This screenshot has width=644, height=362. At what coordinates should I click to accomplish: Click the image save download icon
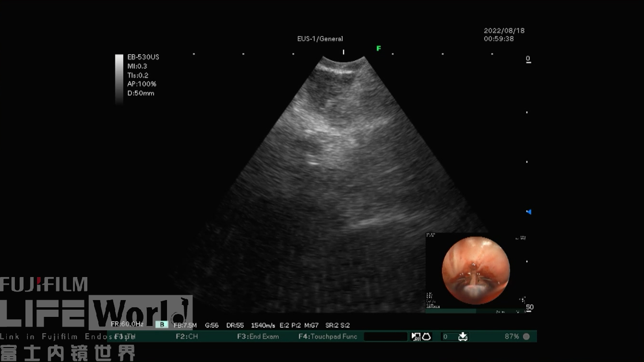[x=463, y=337]
